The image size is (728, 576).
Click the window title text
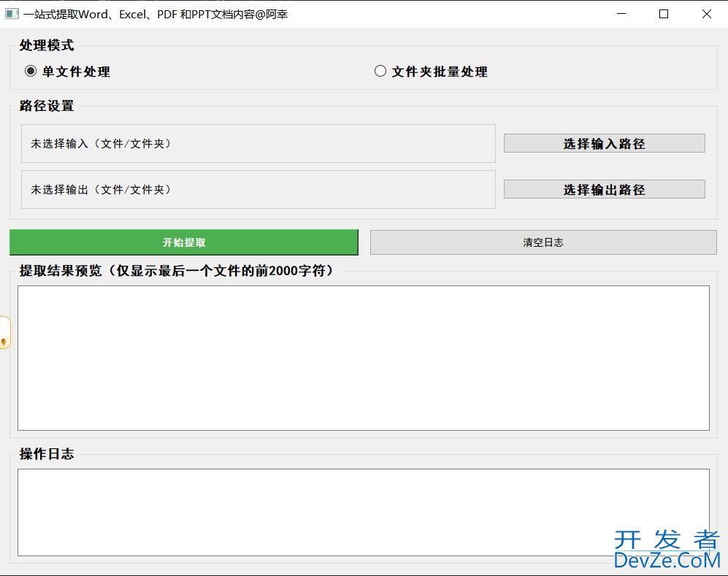click(x=156, y=14)
